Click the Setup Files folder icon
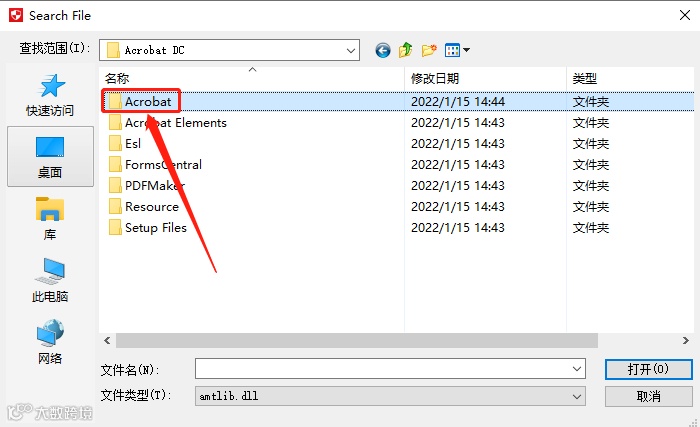 pos(115,227)
